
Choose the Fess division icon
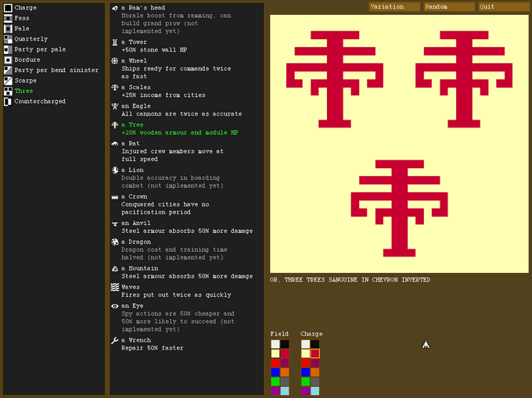(8, 18)
